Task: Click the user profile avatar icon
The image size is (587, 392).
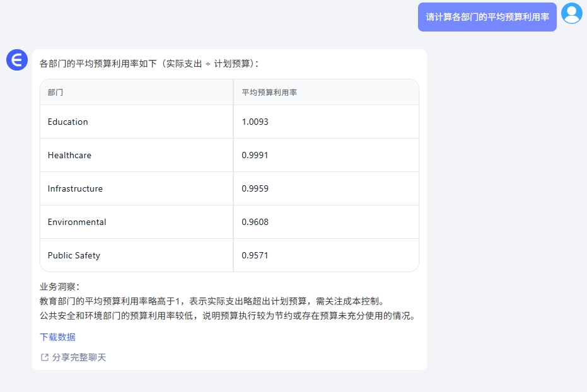Action: tap(572, 13)
